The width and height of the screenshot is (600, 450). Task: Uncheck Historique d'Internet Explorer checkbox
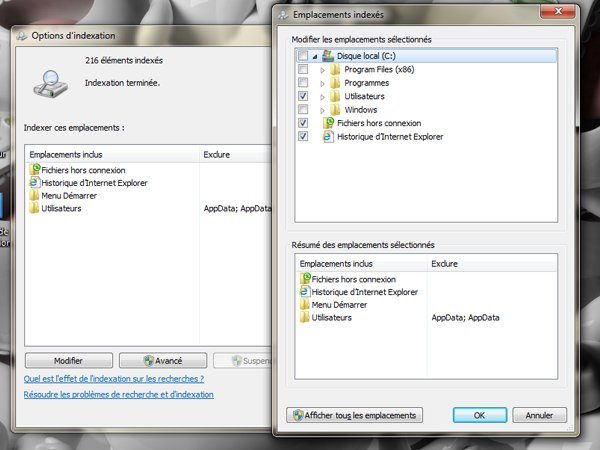pyautogui.click(x=303, y=136)
